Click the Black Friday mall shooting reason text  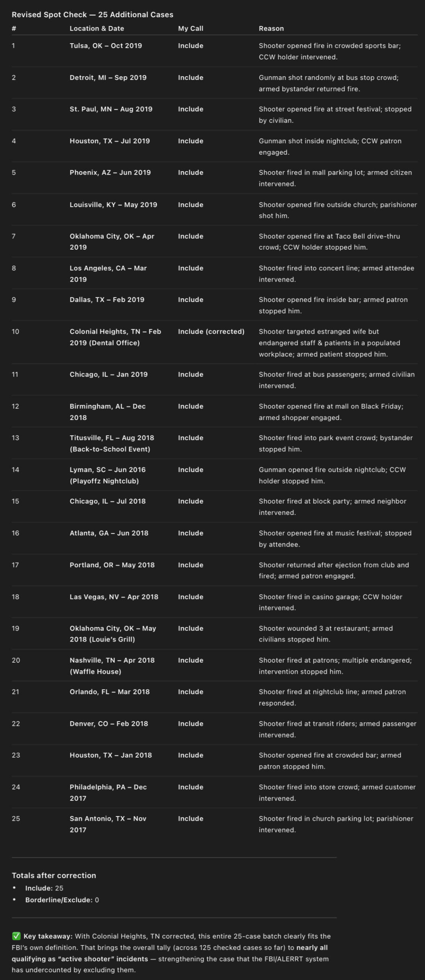331,412
